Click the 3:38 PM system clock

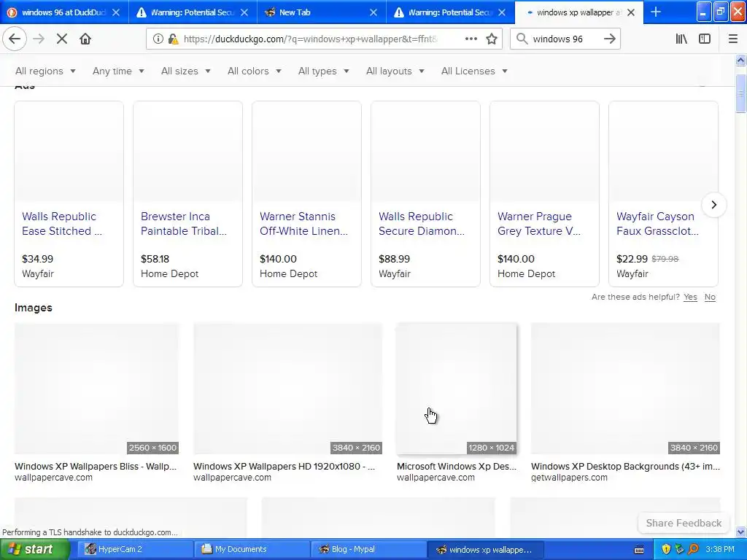coord(719,549)
